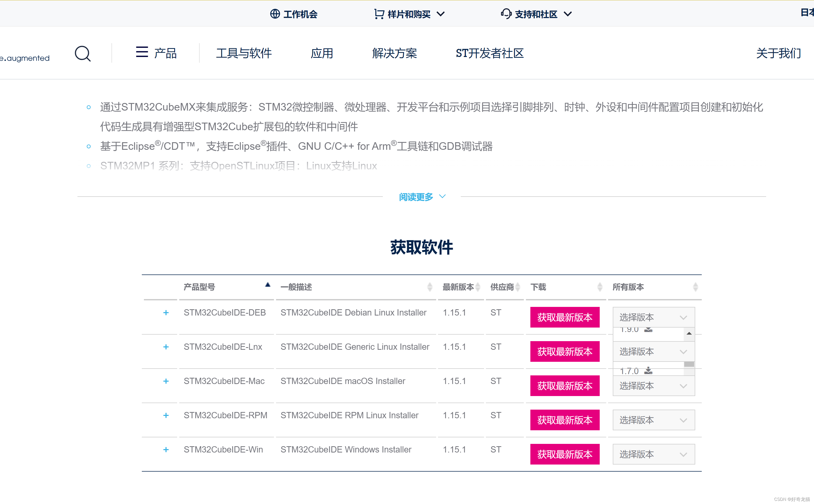Toggle sort direction on 产品型号 column
This screenshot has width=814, height=504.
click(x=268, y=284)
